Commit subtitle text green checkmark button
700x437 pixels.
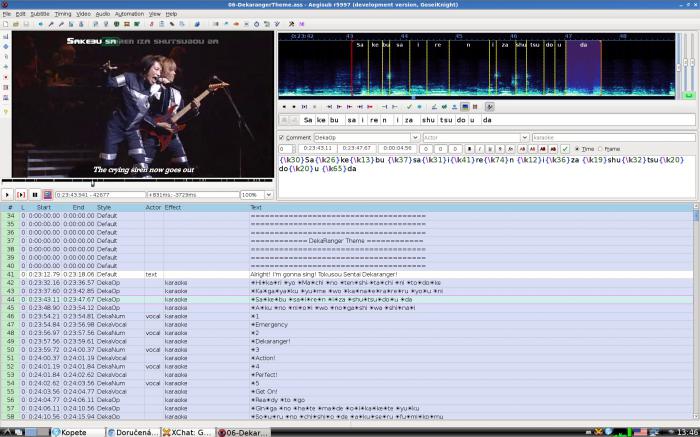pos(565,149)
